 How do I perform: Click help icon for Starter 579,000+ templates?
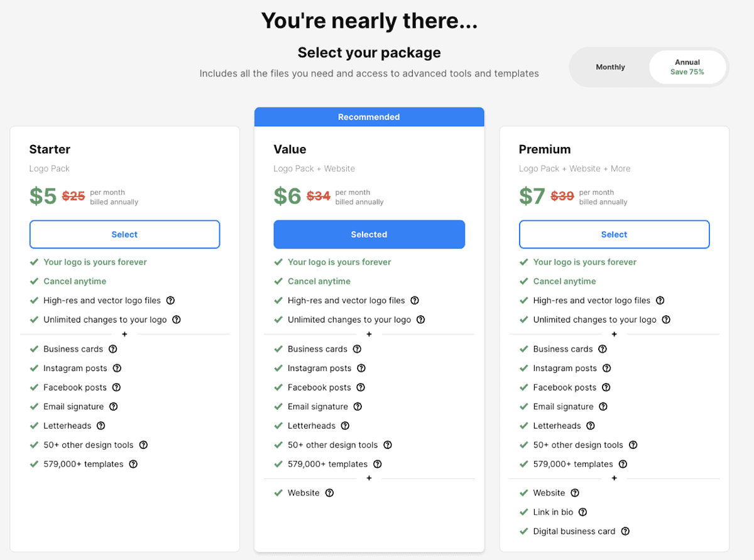coord(133,464)
